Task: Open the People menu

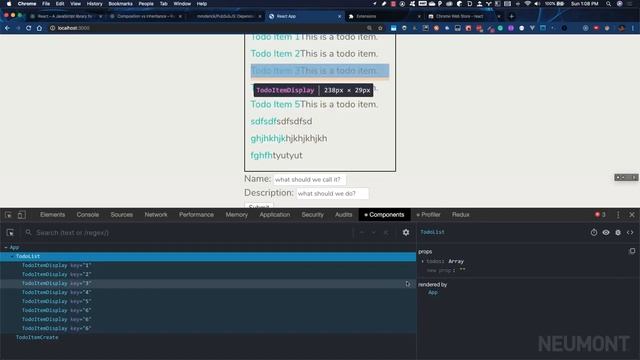Action: [x=146, y=4]
